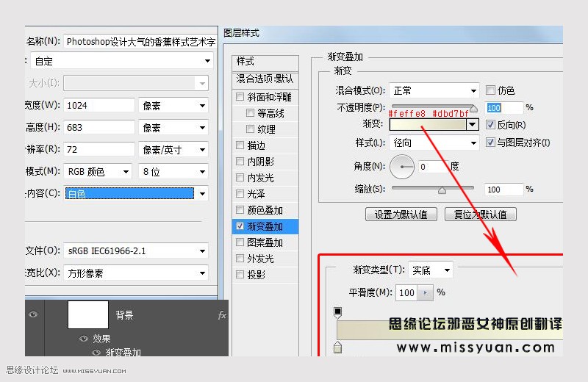
Task: Hide the 背景 layer eye icon
Action: pyautogui.click(x=33, y=314)
